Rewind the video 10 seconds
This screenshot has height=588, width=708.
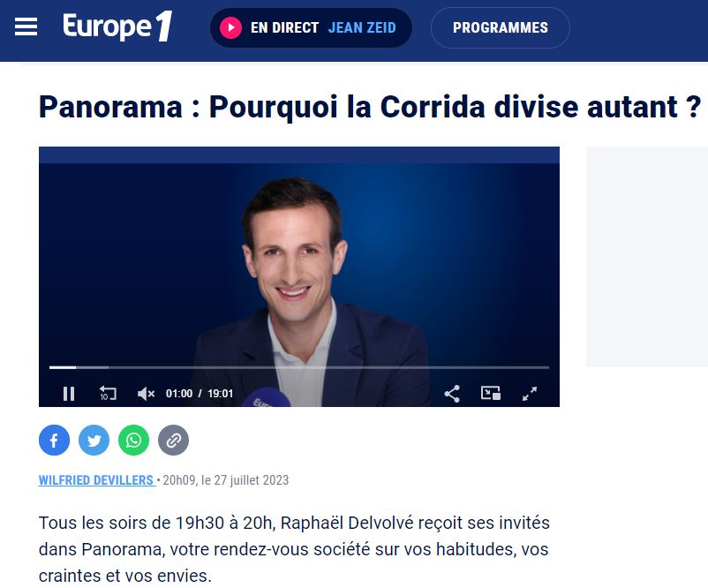[x=108, y=394]
